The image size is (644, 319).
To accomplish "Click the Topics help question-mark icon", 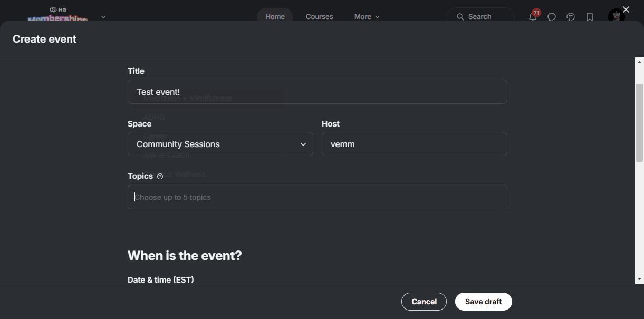I will point(160,177).
